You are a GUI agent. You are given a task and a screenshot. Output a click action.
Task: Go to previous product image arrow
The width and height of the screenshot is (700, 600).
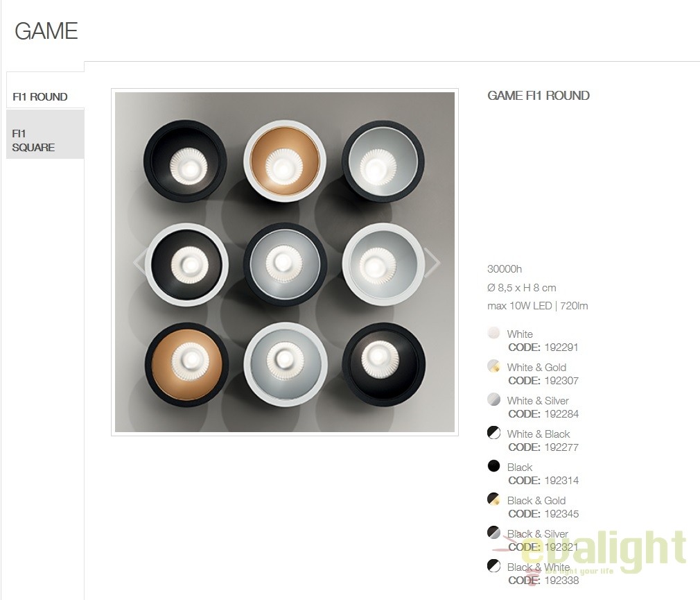click(140, 262)
